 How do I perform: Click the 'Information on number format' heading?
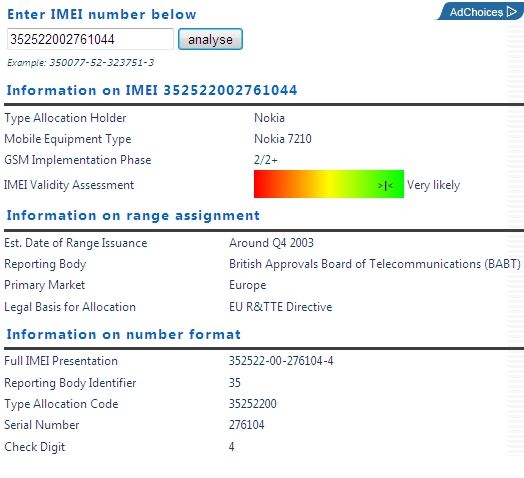(x=124, y=334)
